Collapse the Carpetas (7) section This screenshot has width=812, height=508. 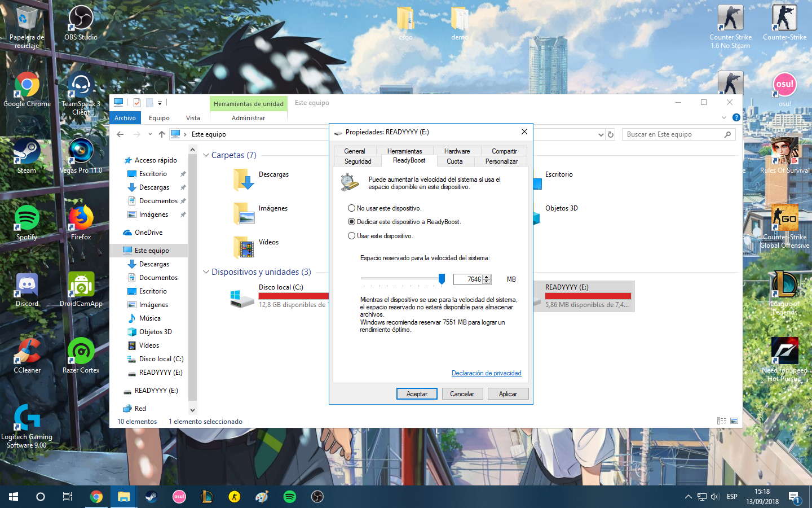point(206,155)
